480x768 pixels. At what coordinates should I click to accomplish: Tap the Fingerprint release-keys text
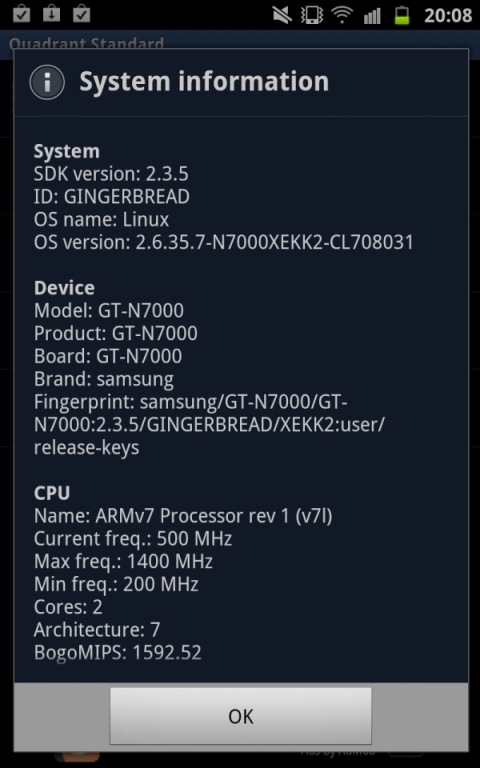(87, 448)
